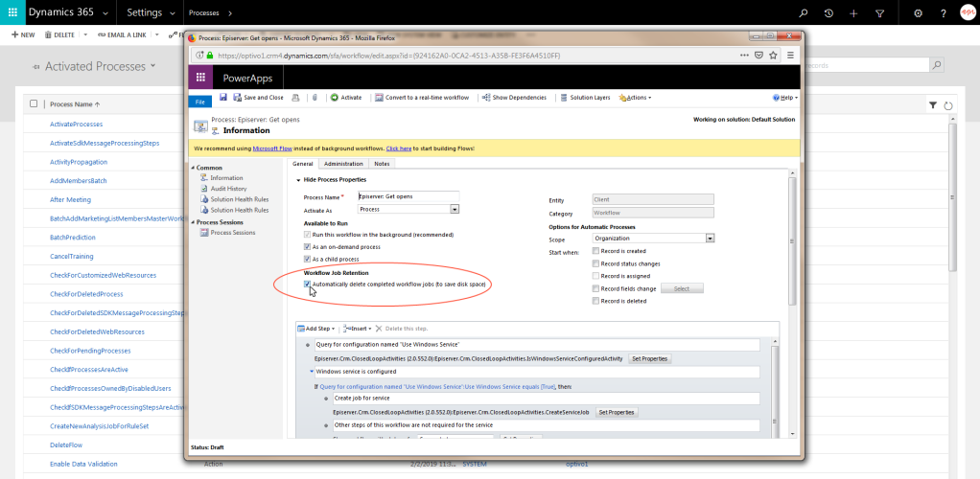Viewport: 980px width, 479px height.
Task: Click the first Set Properties button
Action: (649, 358)
